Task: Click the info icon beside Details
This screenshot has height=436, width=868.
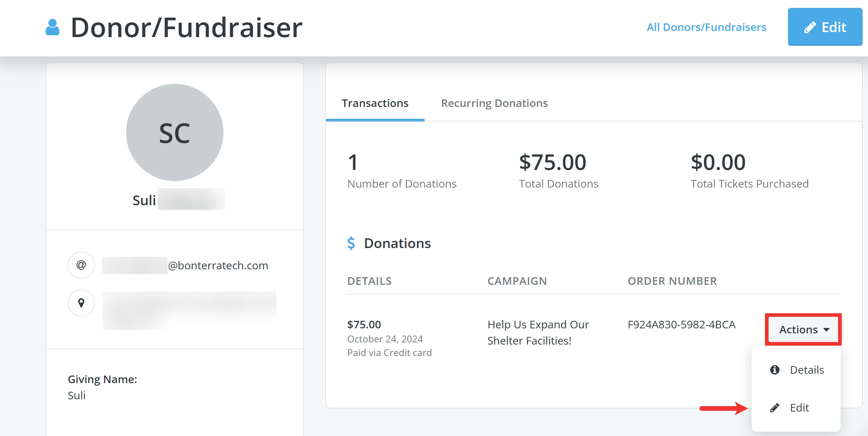Action: 774,370
